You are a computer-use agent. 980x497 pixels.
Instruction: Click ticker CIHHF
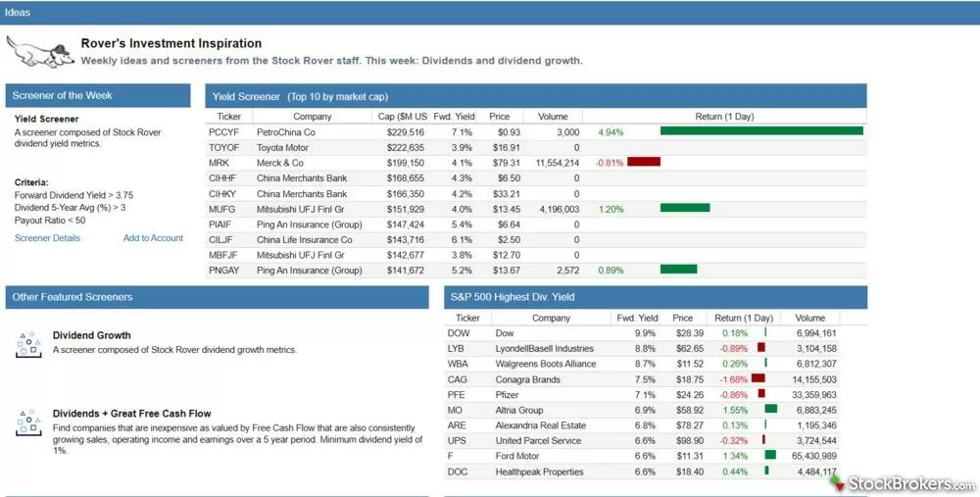coord(222,178)
